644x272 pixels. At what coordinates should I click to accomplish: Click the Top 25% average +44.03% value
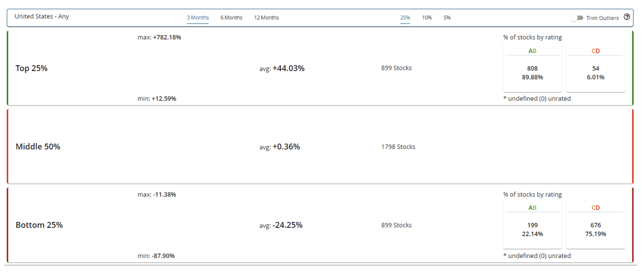tap(288, 68)
